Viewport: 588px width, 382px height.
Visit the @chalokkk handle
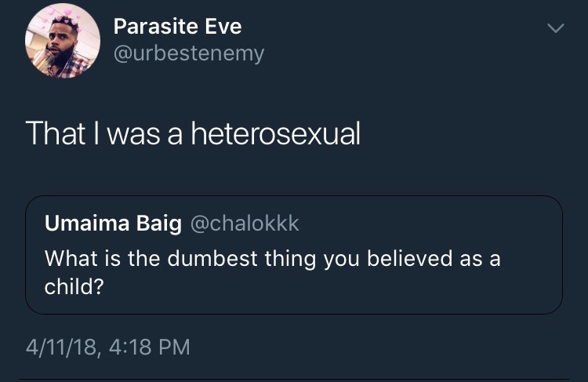245,224
